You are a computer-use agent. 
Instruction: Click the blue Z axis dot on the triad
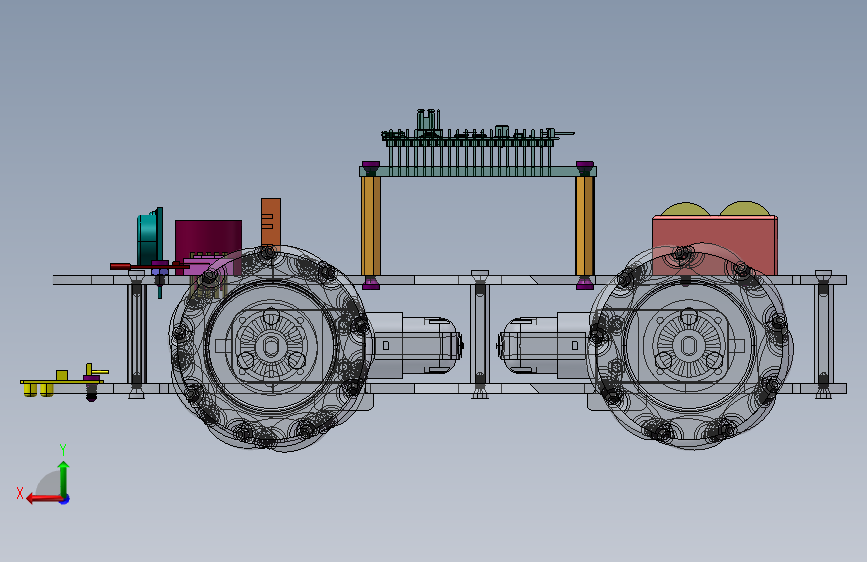click(x=65, y=500)
